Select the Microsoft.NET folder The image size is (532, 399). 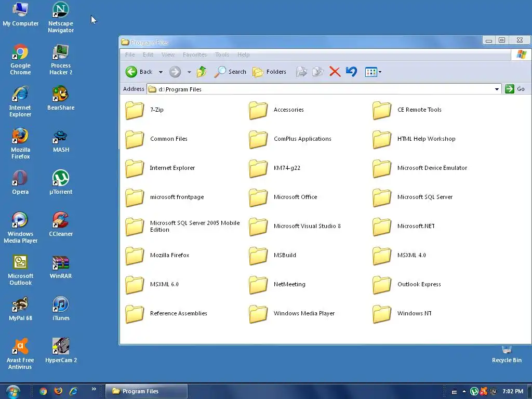tap(404, 227)
